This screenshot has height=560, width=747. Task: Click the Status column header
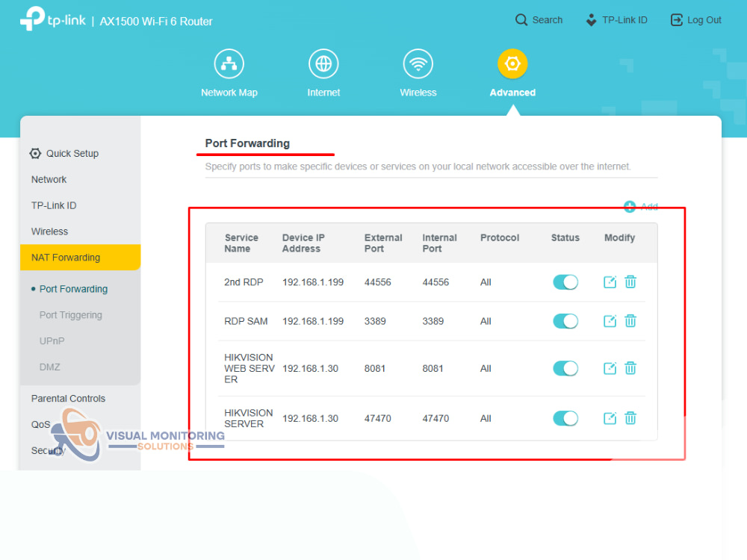565,237
